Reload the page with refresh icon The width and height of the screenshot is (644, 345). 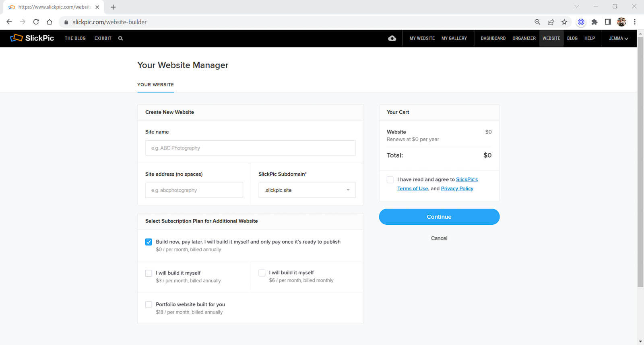(x=36, y=22)
